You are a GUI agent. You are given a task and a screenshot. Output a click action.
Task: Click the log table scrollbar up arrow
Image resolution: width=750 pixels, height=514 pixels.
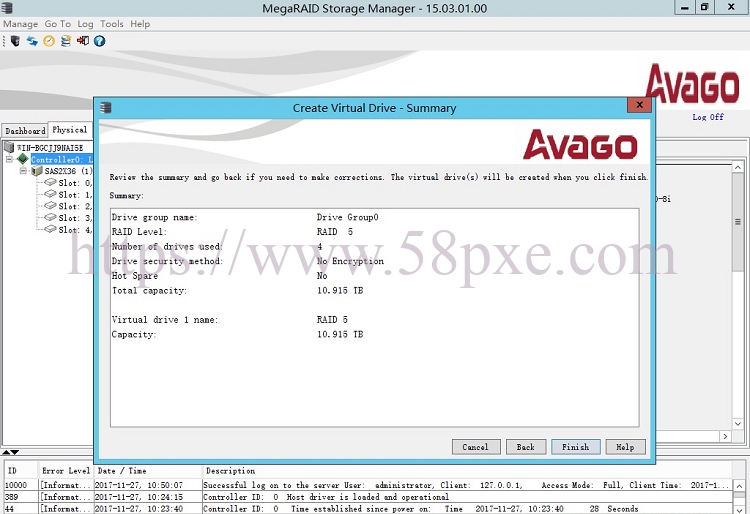739,486
